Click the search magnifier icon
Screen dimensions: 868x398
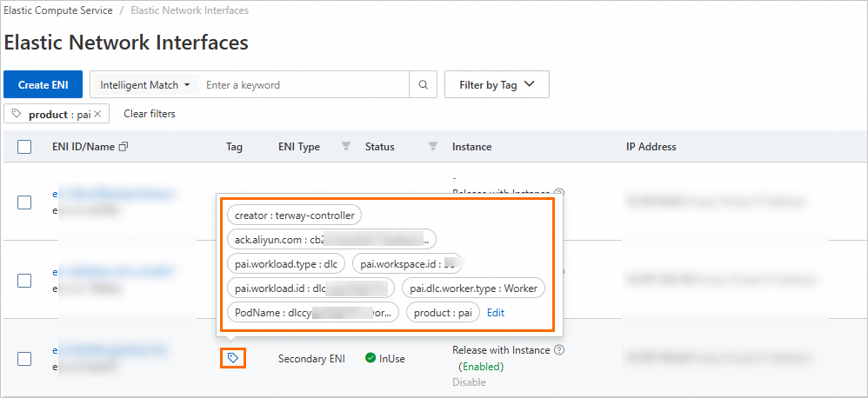point(423,84)
